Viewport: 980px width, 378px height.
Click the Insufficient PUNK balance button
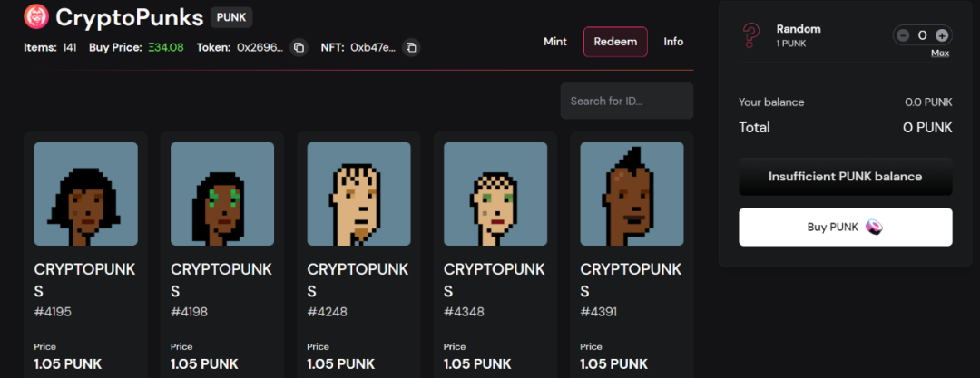tap(846, 177)
